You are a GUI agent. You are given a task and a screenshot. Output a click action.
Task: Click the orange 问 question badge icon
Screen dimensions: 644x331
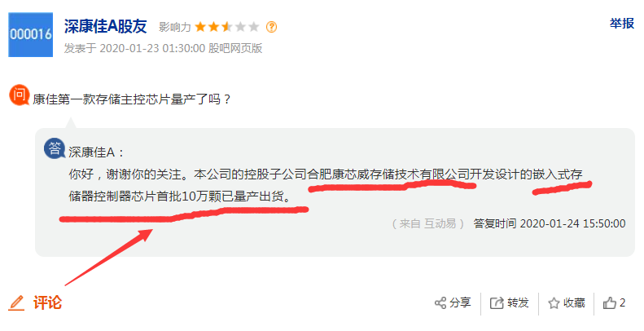click(x=19, y=95)
